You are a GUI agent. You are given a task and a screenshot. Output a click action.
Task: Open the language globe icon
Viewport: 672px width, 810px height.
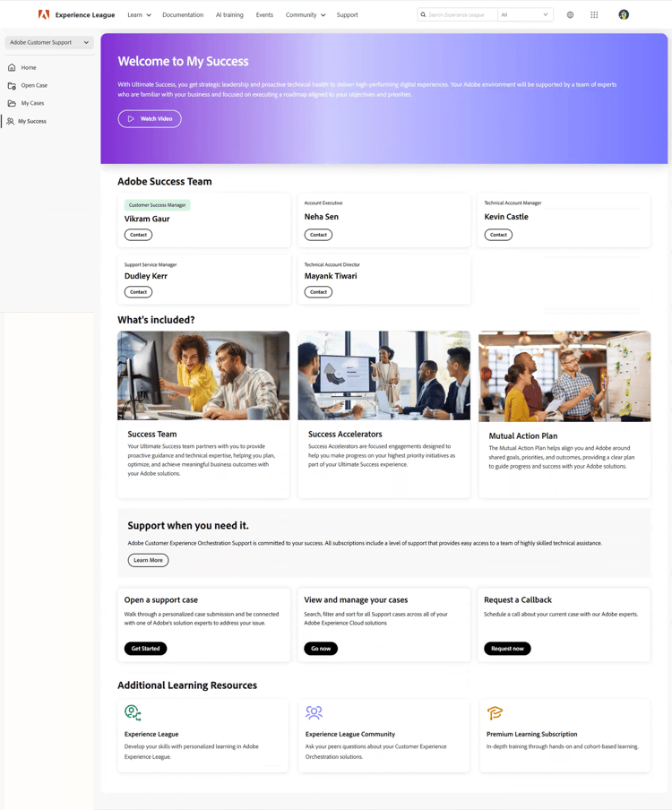[x=570, y=15]
